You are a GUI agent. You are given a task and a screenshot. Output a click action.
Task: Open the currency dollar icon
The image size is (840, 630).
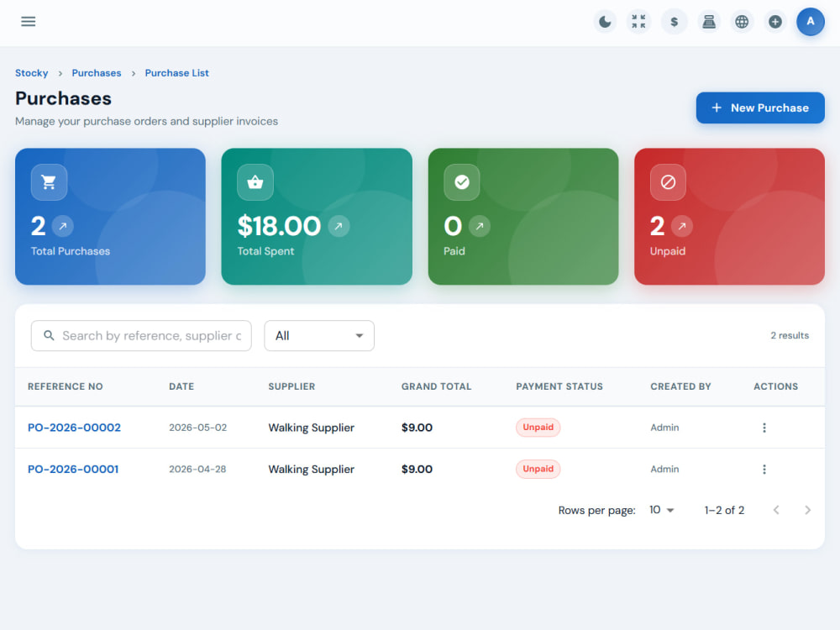click(674, 22)
